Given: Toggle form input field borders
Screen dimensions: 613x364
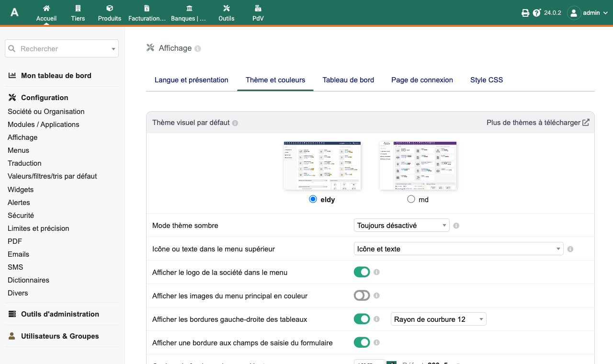Looking at the screenshot, I should coord(362,342).
